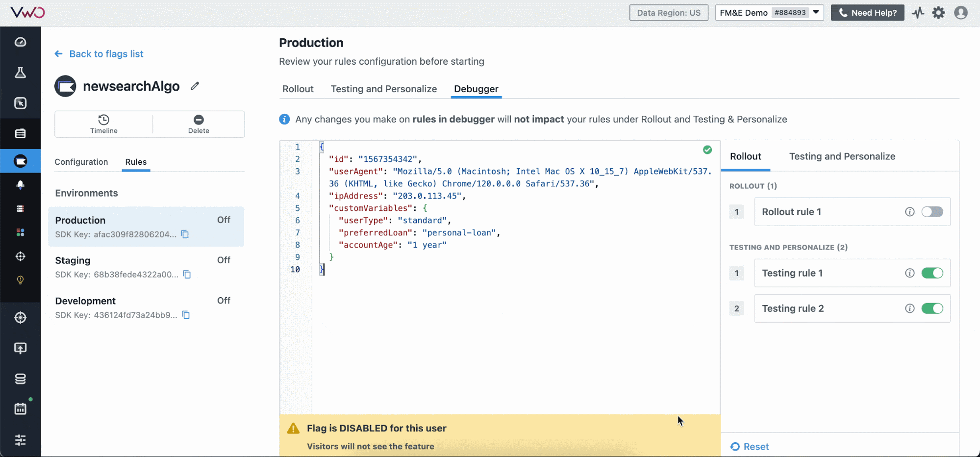Edit the newsearchAlgo flag name pencil icon
This screenshot has height=457, width=980.
pos(195,86)
